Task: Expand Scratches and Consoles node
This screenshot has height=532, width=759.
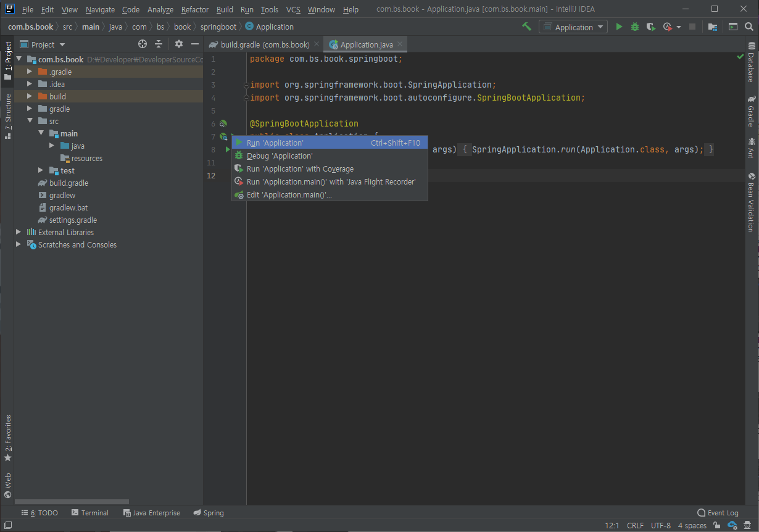Action: (19, 244)
